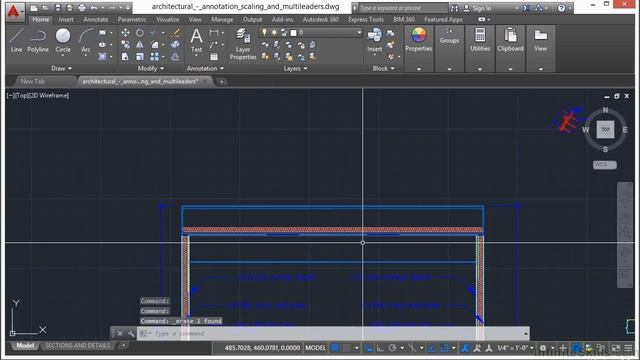Select the Mirror tool
The width and height of the screenshot is (640, 360).
point(140,44)
